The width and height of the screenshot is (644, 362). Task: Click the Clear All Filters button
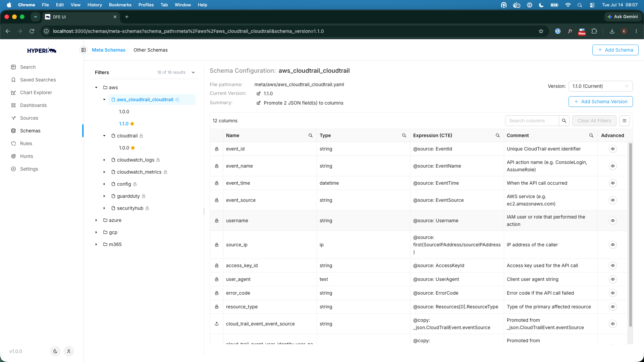click(x=594, y=121)
